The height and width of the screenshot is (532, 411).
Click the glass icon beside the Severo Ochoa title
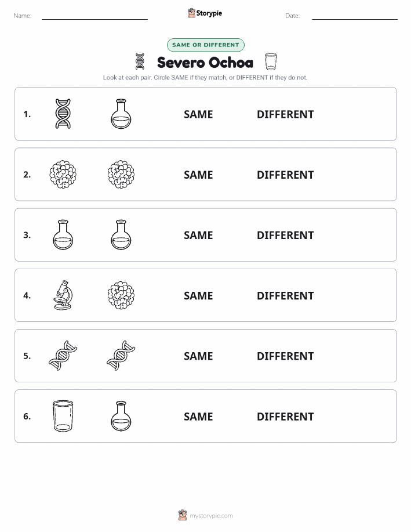click(271, 61)
